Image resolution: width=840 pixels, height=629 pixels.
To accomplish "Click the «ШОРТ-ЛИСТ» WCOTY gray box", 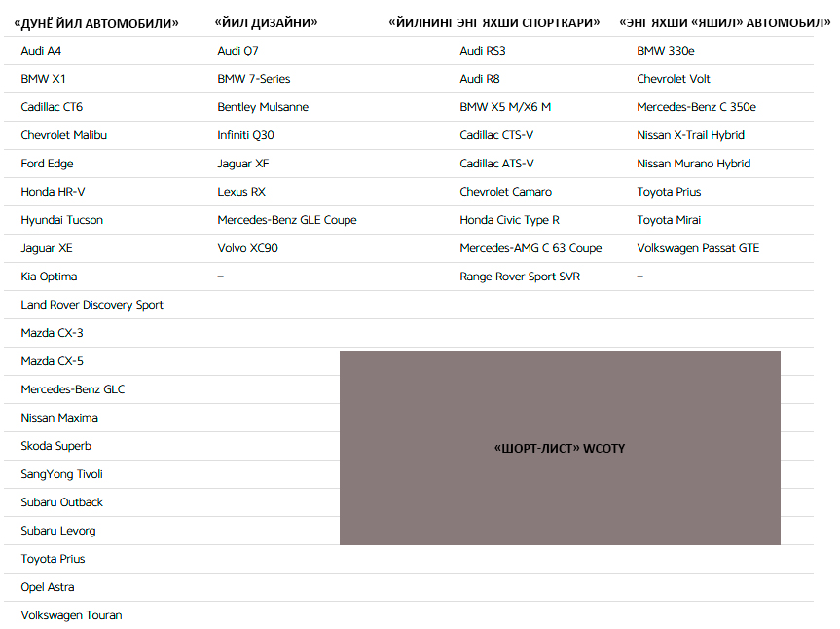I will pyautogui.click(x=560, y=449).
